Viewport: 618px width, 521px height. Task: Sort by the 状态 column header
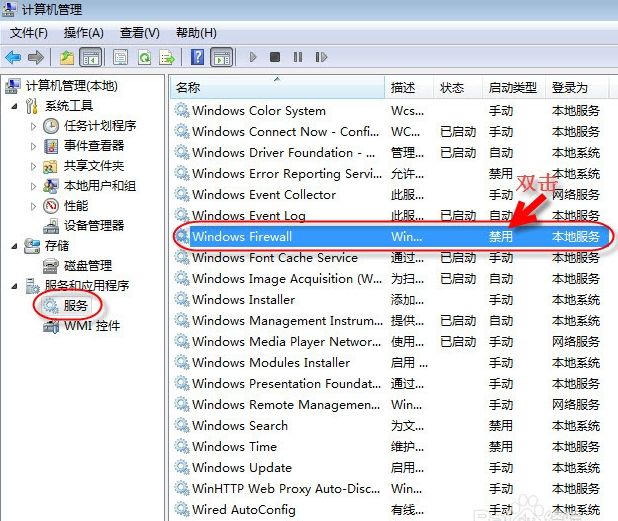(x=458, y=87)
